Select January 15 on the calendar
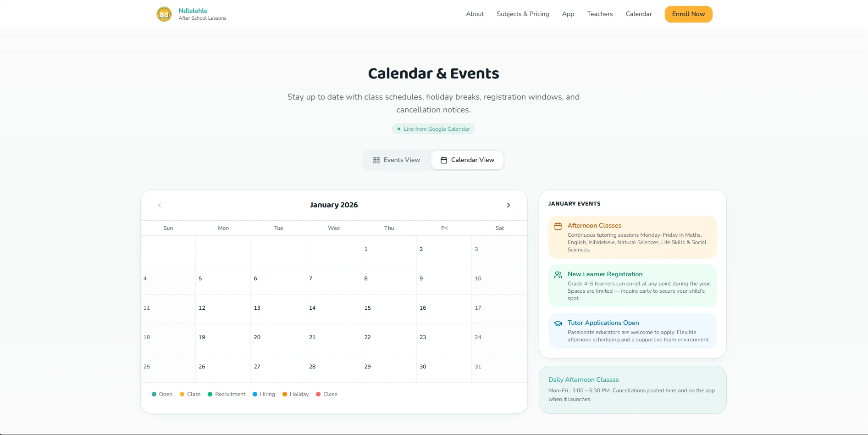The image size is (868, 435). coord(389,309)
